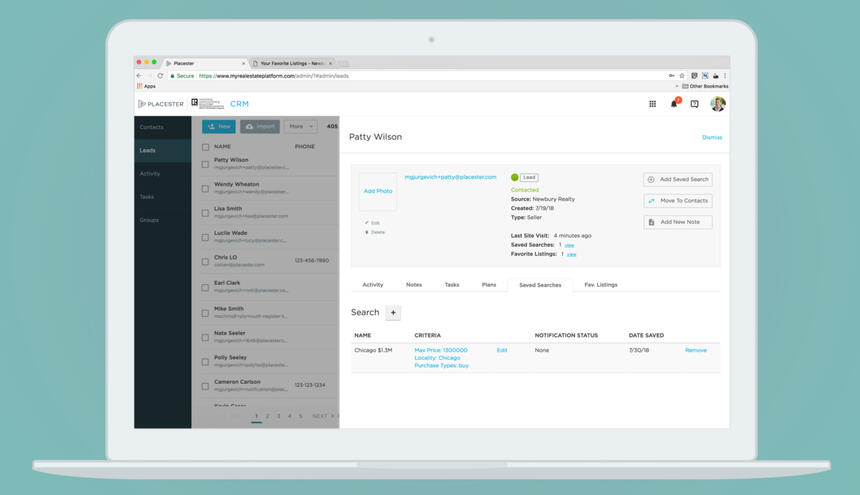Viewport: 860px width, 495px height.
Task: Switch to the Fav. Listings tab
Action: click(x=601, y=285)
